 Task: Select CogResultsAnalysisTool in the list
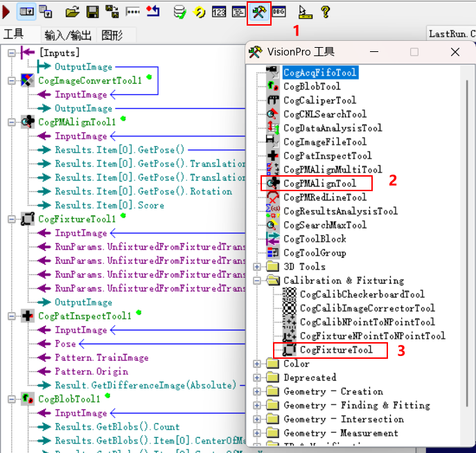point(340,211)
